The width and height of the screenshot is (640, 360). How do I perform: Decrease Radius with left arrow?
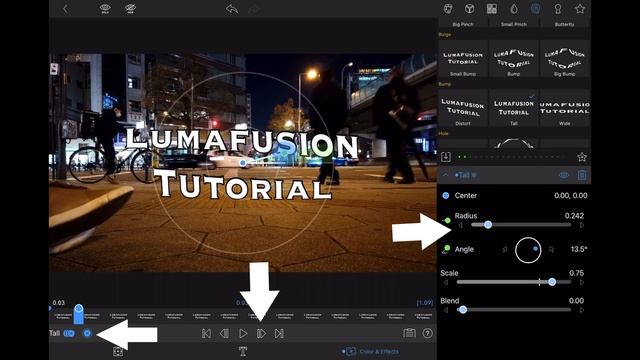(x=460, y=225)
